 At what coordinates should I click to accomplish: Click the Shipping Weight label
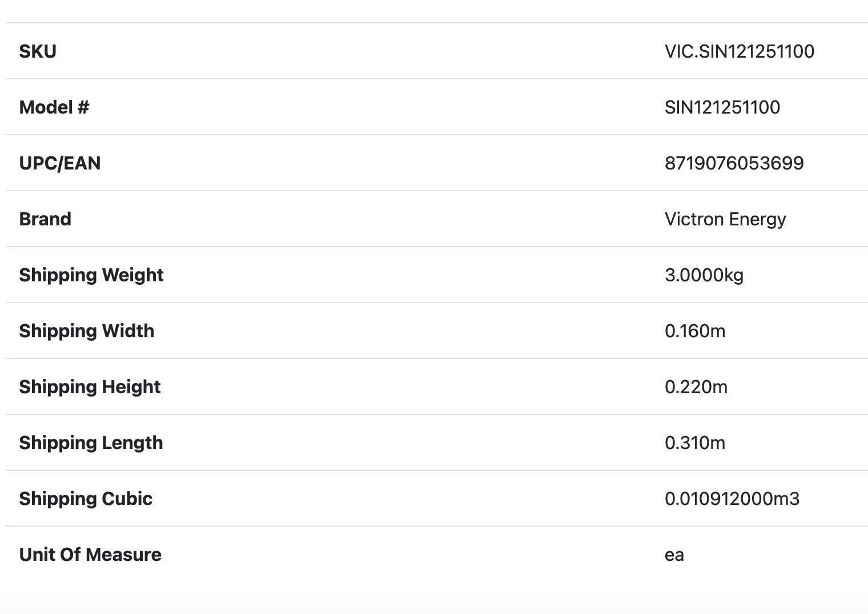(91, 275)
